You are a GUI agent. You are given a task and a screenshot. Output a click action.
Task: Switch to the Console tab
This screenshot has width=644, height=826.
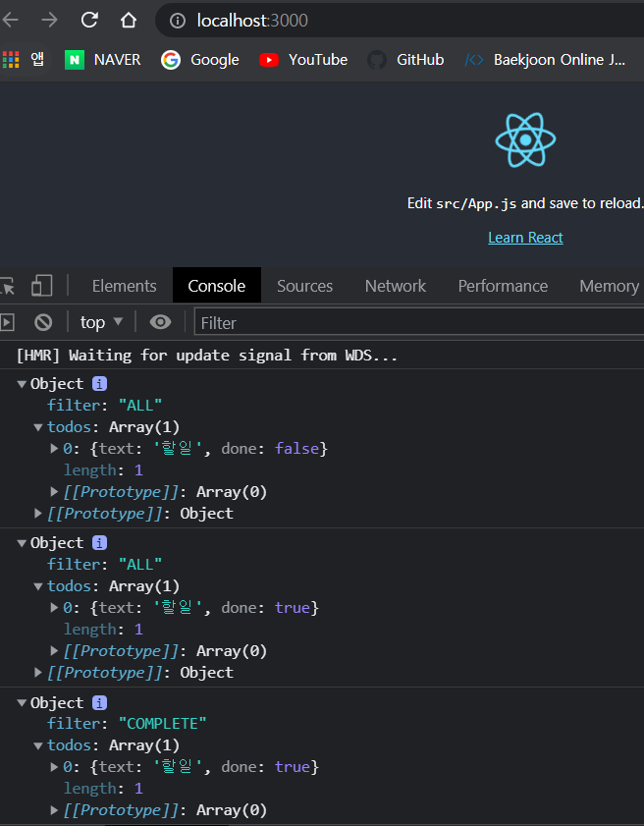coord(216,285)
